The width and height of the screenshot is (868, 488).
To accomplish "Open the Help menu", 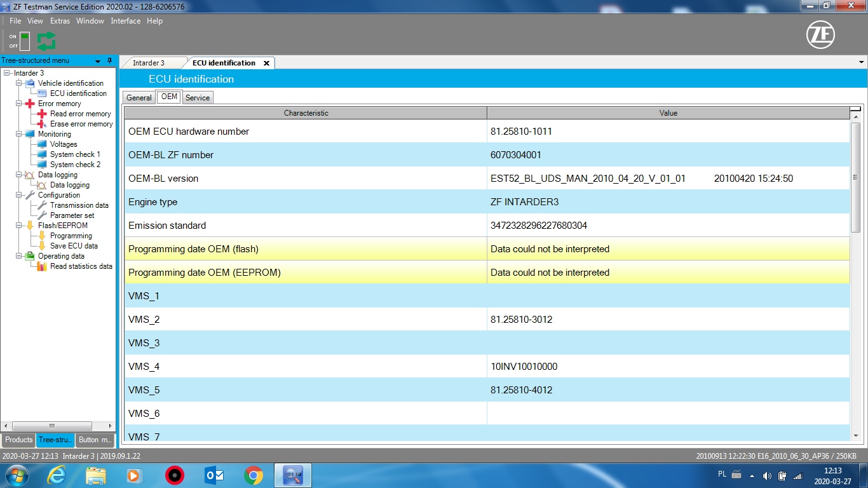I will click(155, 21).
